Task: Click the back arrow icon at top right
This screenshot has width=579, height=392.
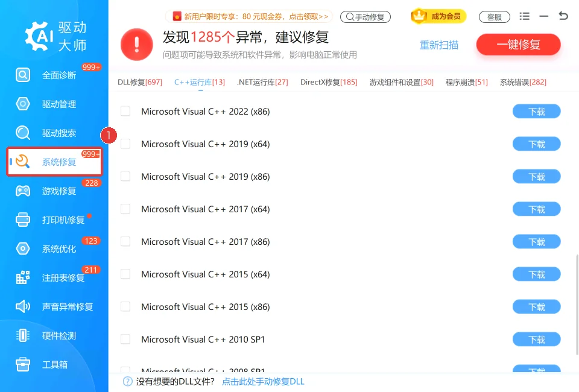Action: (x=563, y=16)
